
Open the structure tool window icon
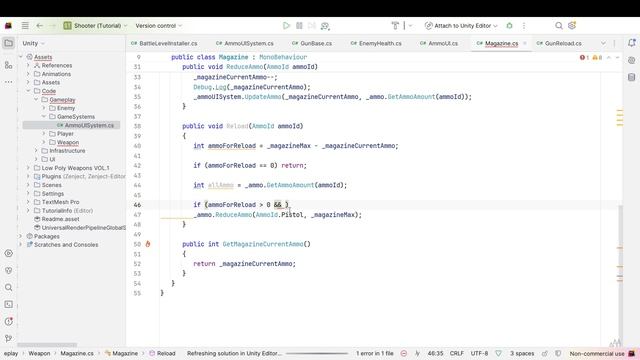pos(9,65)
